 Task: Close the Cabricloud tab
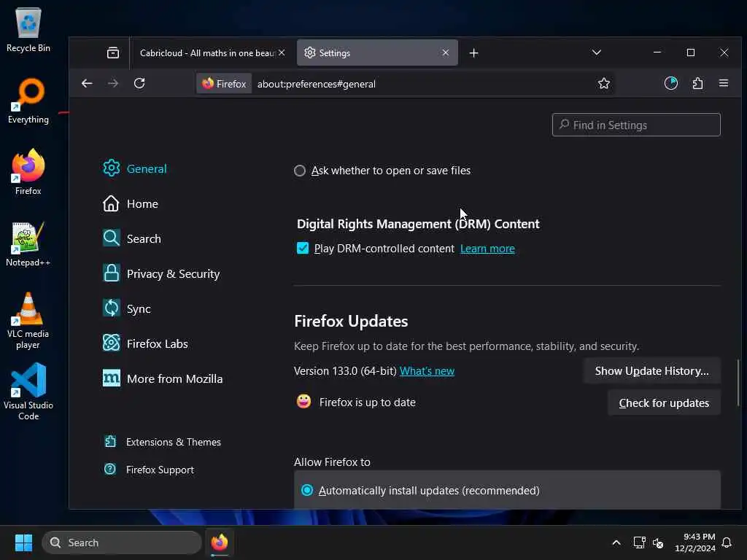tap(282, 52)
